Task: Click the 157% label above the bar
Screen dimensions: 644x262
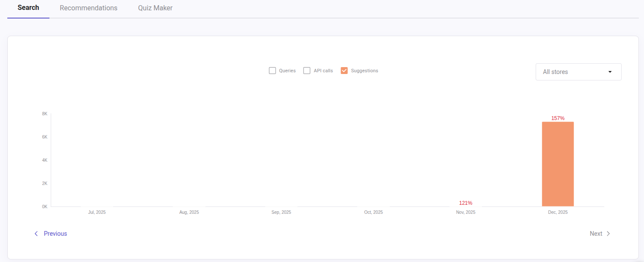Action: pos(558,118)
